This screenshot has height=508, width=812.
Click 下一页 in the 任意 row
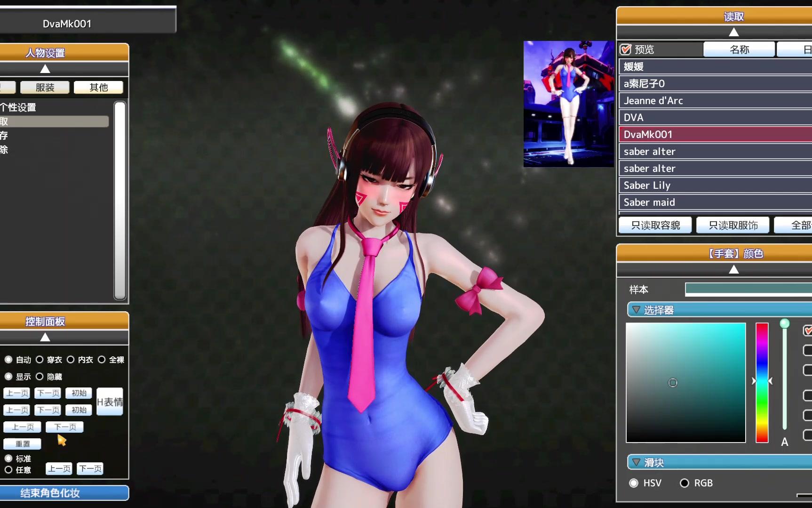[x=90, y=468]
